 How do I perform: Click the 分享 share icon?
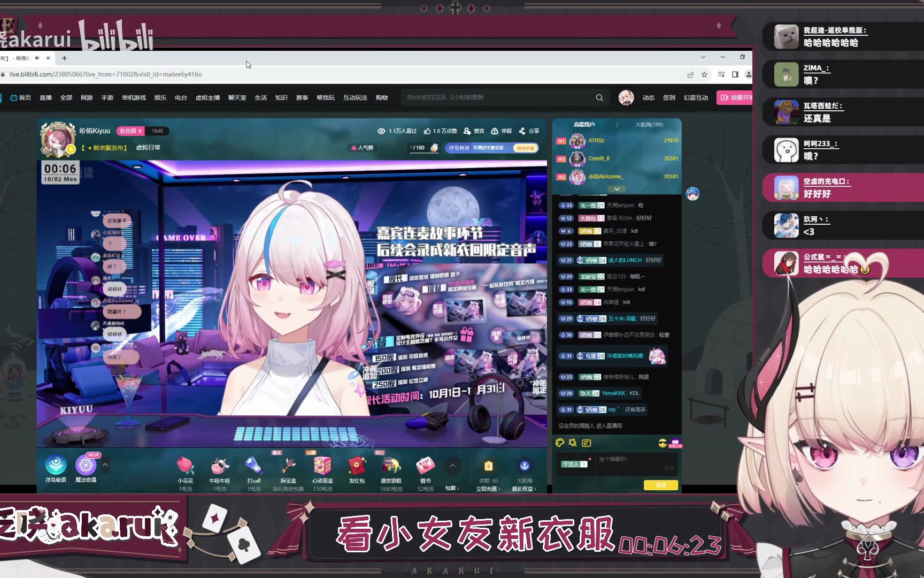522,131
